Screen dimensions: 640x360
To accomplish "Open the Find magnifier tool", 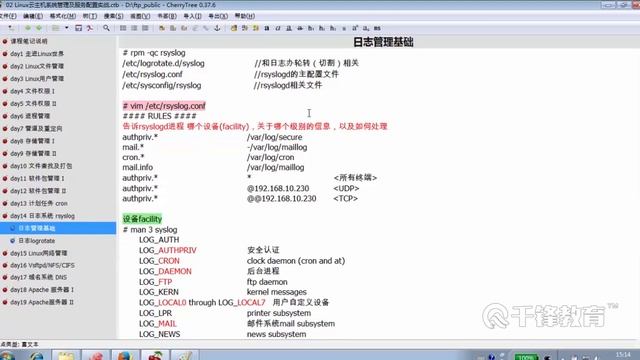I will [x=106, y=28].
